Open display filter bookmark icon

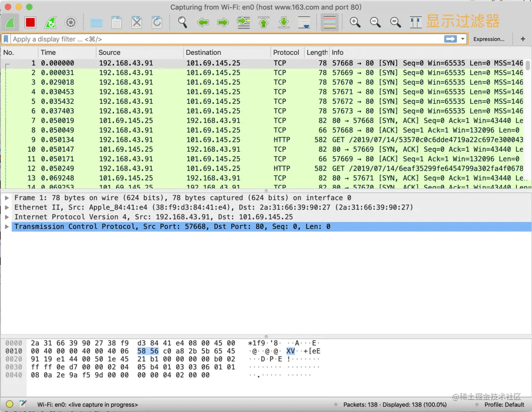point(6,39)
